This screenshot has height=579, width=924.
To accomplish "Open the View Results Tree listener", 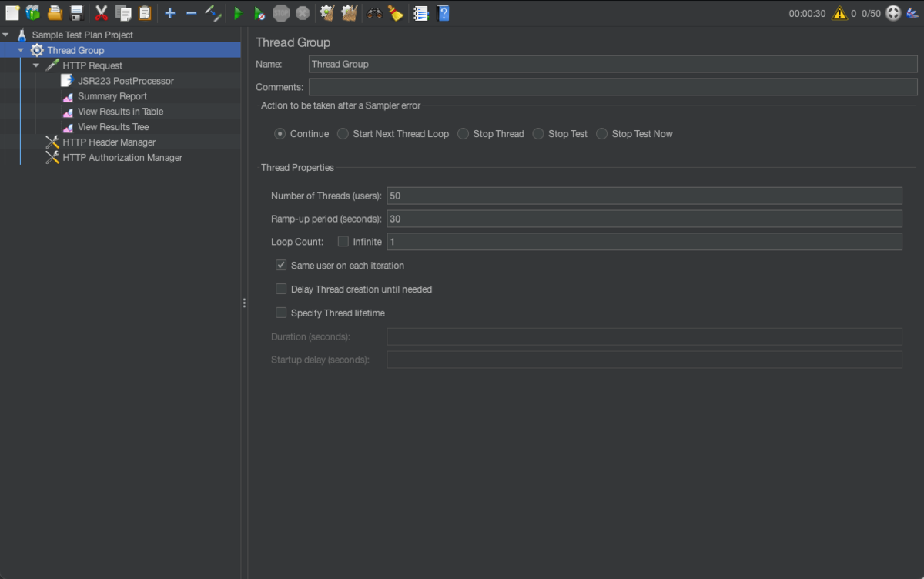I will coord(113,127).
